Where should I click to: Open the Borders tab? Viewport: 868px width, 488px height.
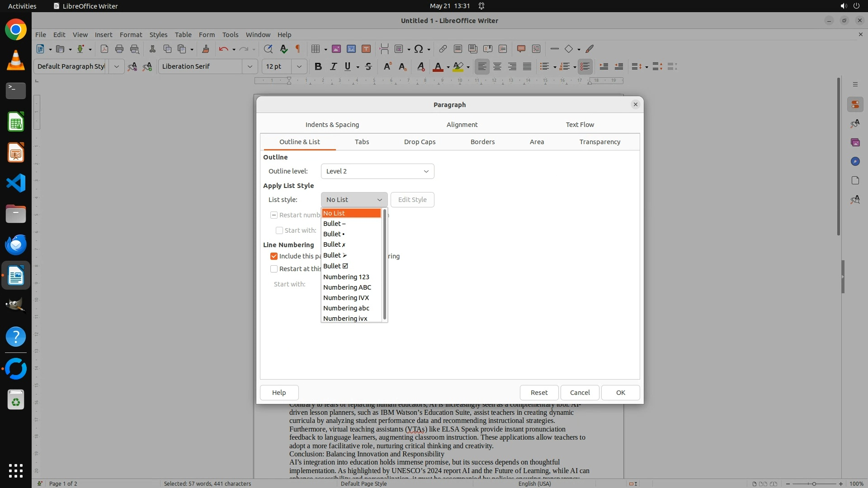pyautogui.click(x=482, y=142)
